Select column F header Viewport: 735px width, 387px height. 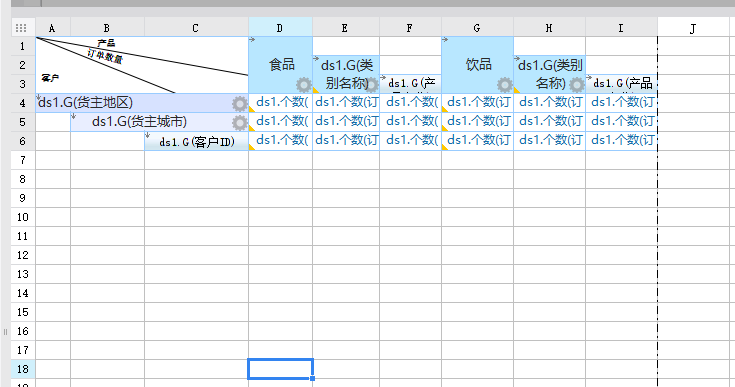pos(410,28)
